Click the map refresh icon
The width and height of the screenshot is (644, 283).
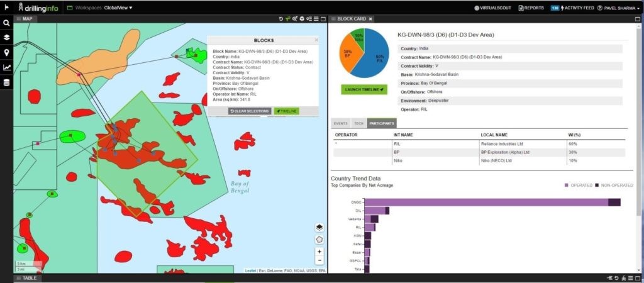pyautogui.click(x=281, y=19)
